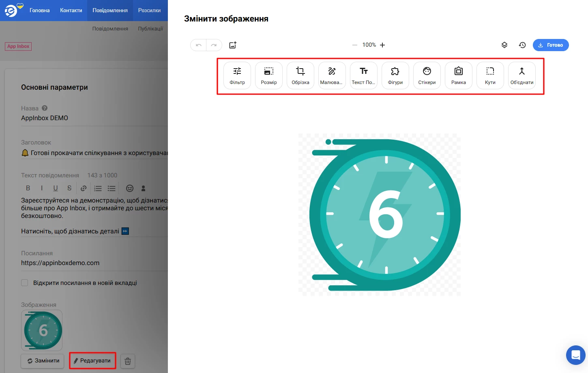The image size is (588, 373).
Task: Click the add image icon in the editor toolbar
Action: 233,45
